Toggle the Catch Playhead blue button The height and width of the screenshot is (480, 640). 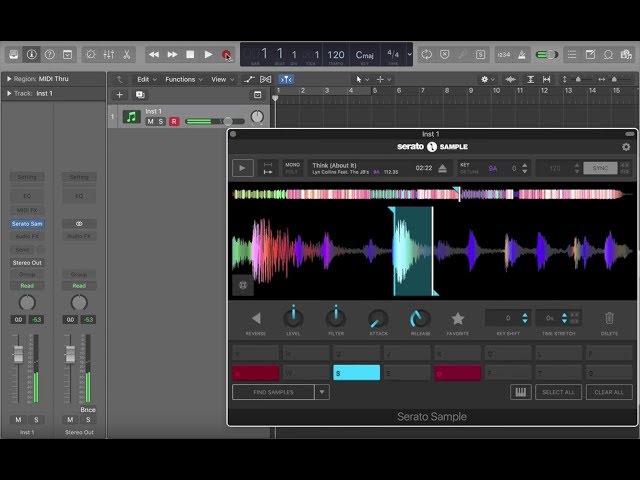pyautogui.click(x=286, y=80)
